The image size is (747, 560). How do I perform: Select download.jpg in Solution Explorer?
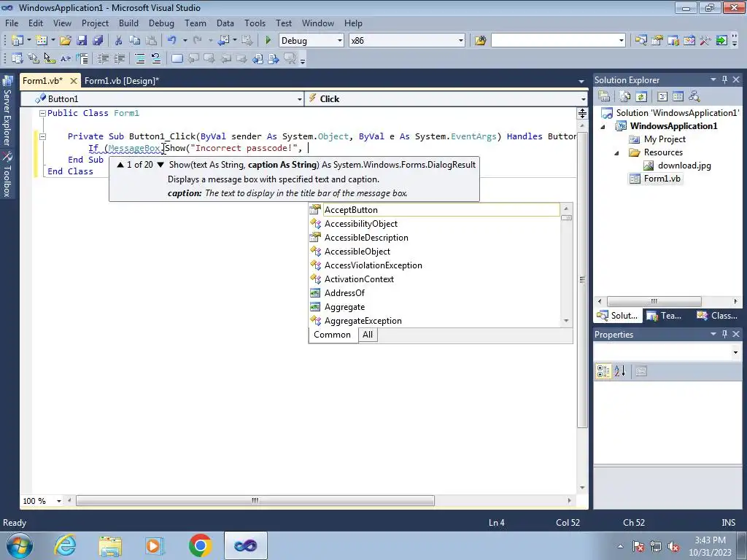(x=684, y=166)
